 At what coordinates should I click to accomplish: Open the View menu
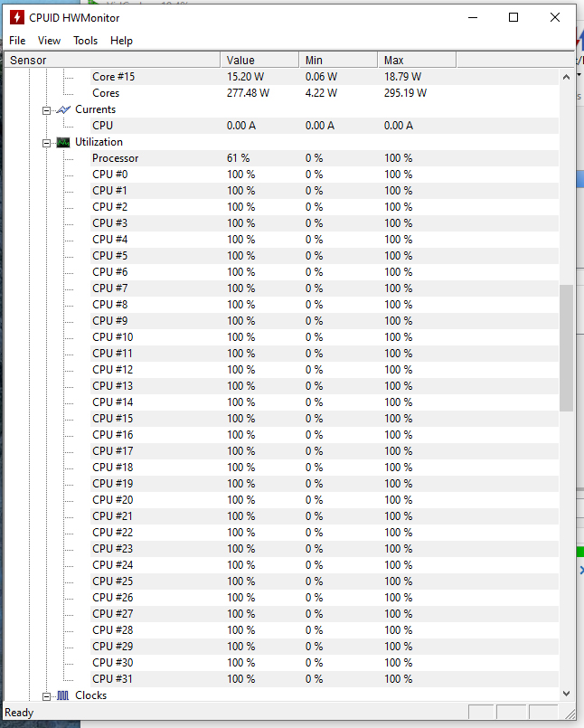[x=49, y=41]
